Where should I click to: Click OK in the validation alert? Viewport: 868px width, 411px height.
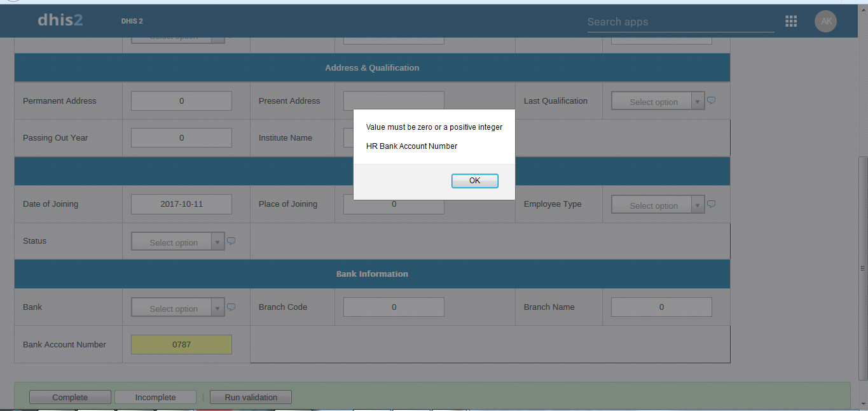point(474,181)
